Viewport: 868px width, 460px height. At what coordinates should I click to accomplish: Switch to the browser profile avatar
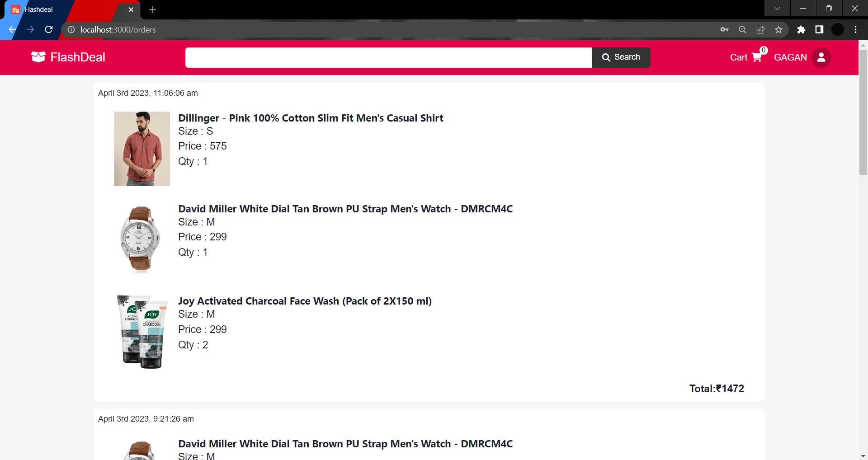[838, 29]
